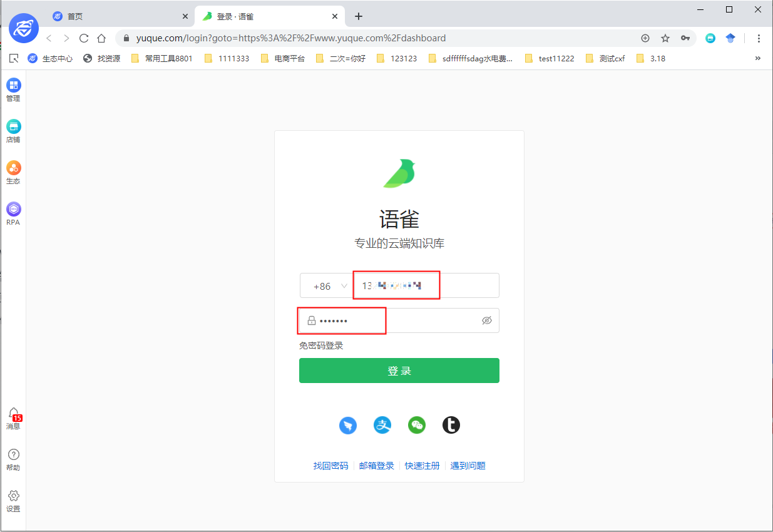Open the RPA tool from sidebar
Screen dimensions: 773x532
coord(13,212)
